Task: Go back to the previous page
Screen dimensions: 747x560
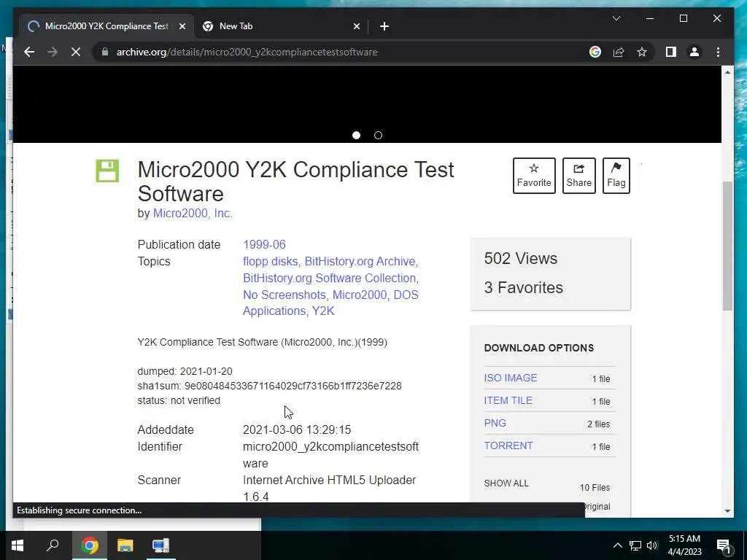Action: 29,52
